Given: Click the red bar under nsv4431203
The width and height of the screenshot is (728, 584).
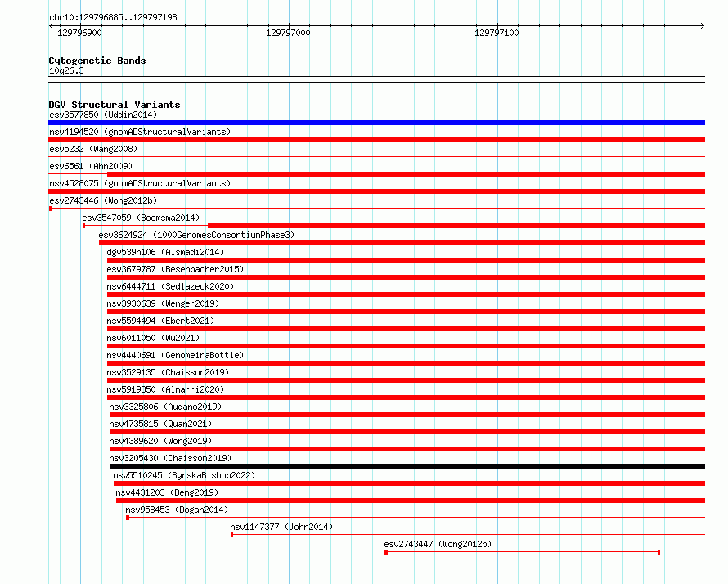Looking at the screenshot, I should tap(411, 501).
